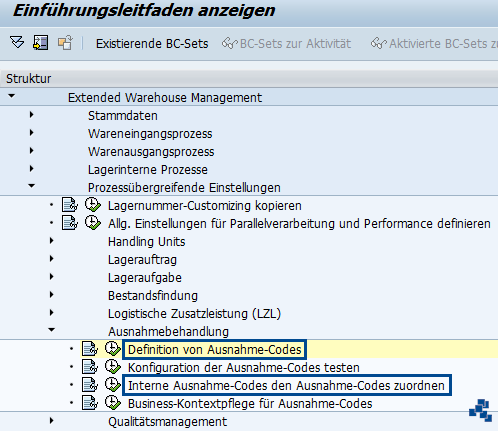The width and height of the screenshot is (498, 431).
Task: Open documentation icon for Lagernummer-Customizing kopieren
Action: click(70, 205)
